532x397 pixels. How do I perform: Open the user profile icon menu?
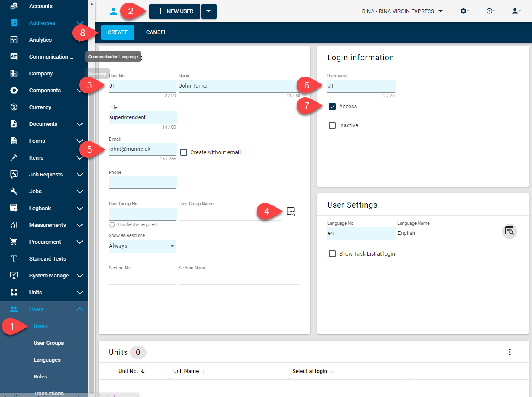click(x=516, y=11)
